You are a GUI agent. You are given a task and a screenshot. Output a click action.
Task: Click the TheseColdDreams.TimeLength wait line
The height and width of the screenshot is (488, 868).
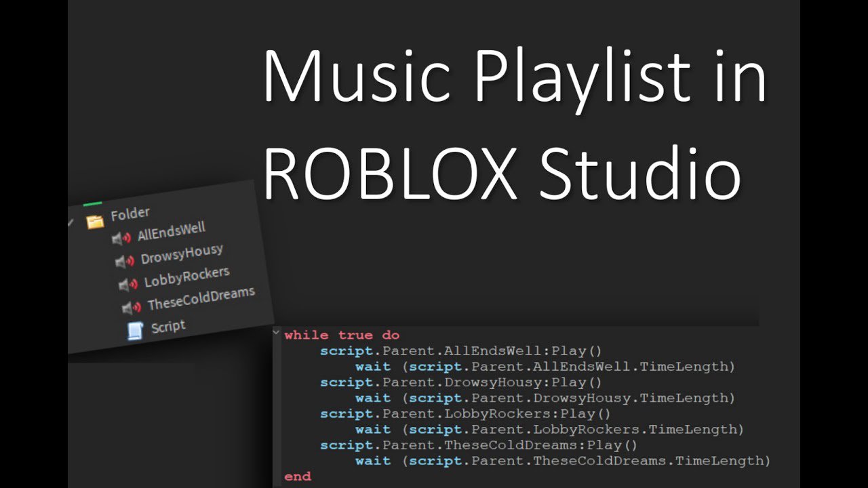[563, 461]
